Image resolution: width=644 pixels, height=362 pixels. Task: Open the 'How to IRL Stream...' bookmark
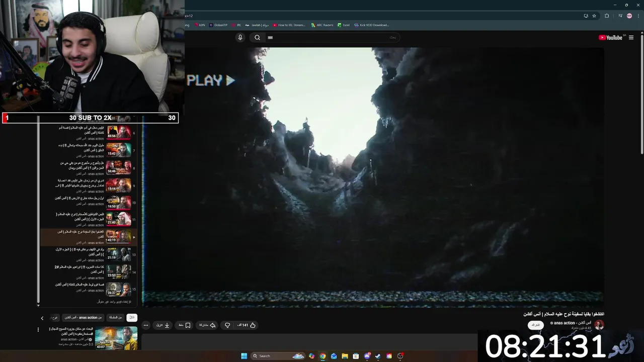[289, 25]
